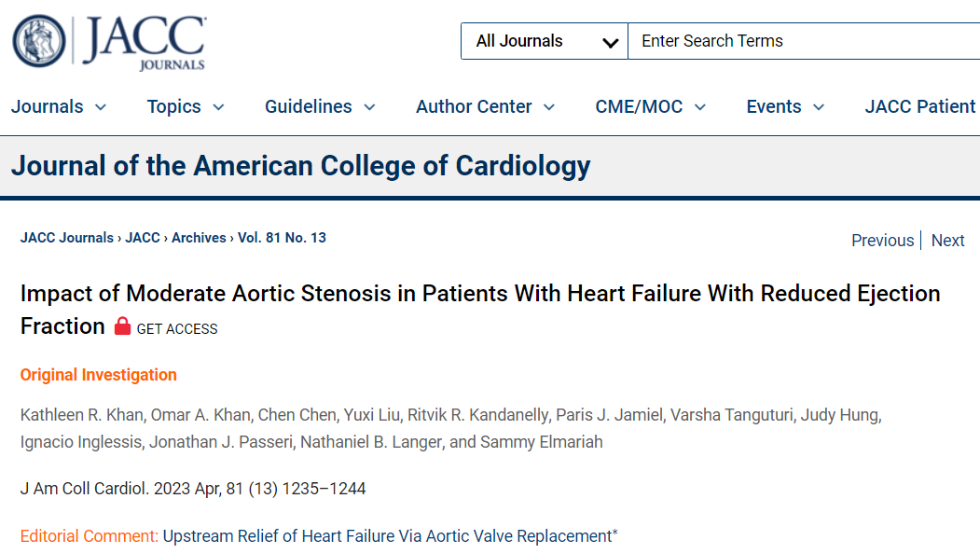Go to the Previous article
The height and width of the screenshot is (554, 980).
click(882, 240)
